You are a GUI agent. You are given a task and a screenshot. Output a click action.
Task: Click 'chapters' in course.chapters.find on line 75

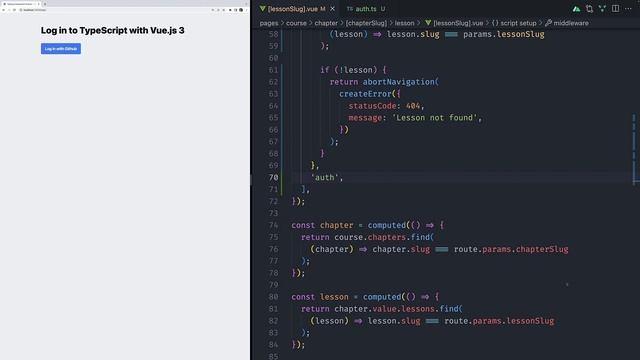(x=387, y=237)
